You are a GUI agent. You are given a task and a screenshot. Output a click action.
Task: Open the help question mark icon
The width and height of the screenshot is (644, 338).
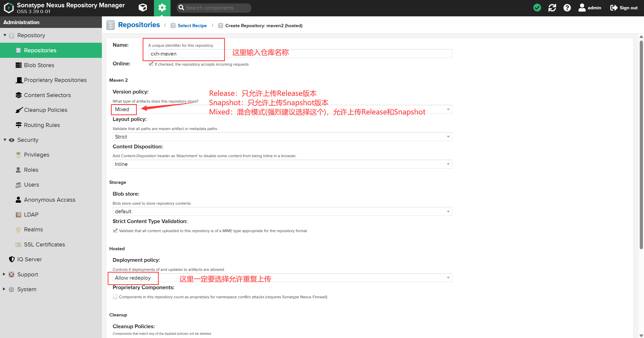[567, 8]
